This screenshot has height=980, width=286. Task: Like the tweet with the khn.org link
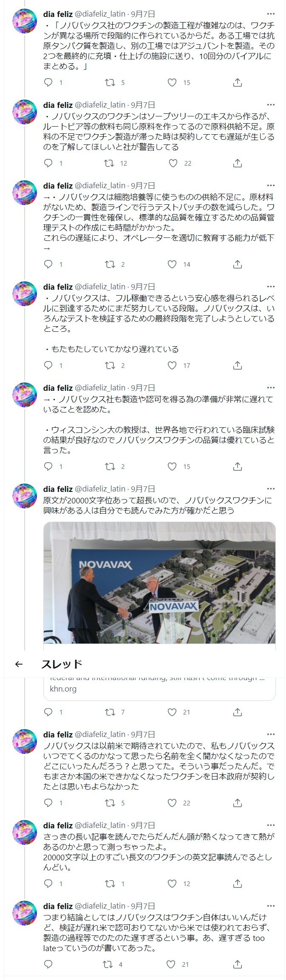172,712
